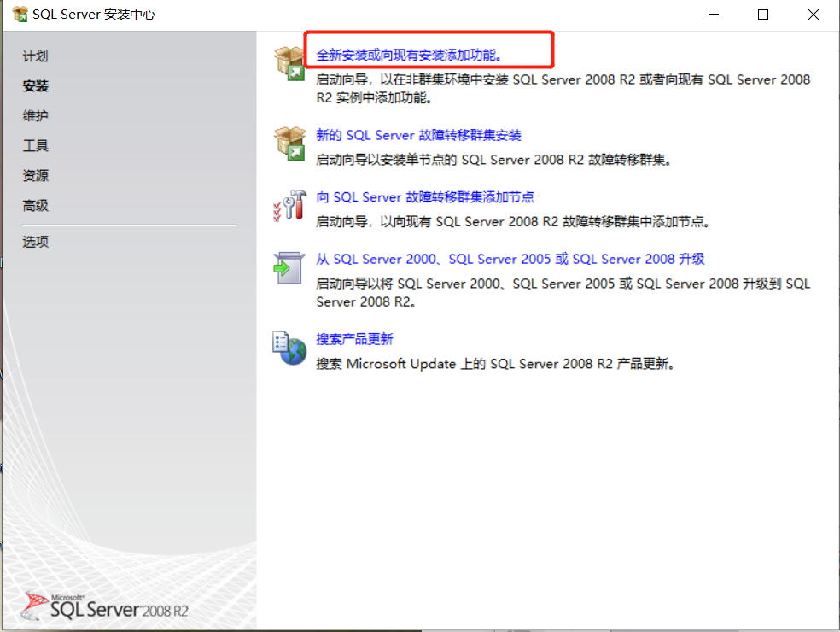Open the 计划 page in the sidebar
The height and width of the screenshot is (632, 840).
pos(35,56)
